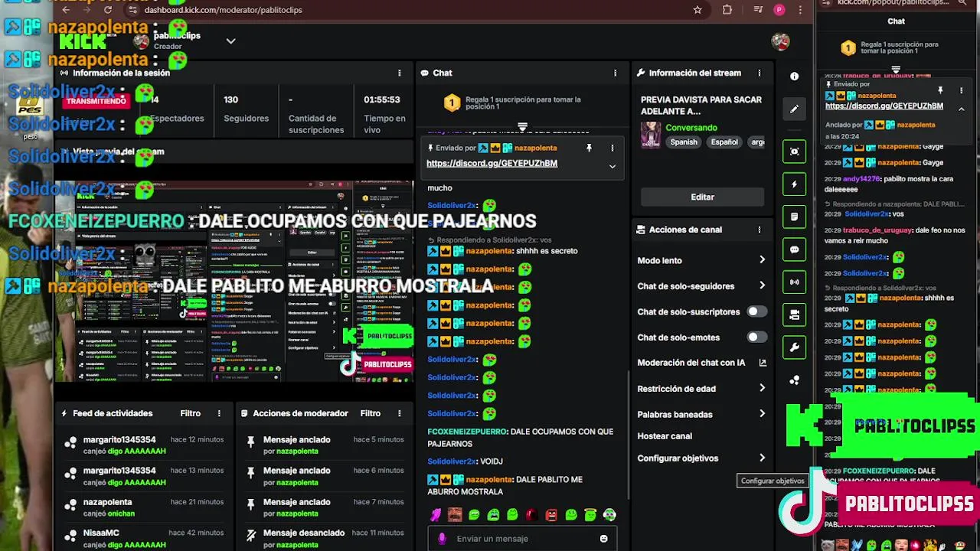Unpin the pinned message in dashboard chat
This screenshot has width=980, height=551.
[x=589, y=148]
